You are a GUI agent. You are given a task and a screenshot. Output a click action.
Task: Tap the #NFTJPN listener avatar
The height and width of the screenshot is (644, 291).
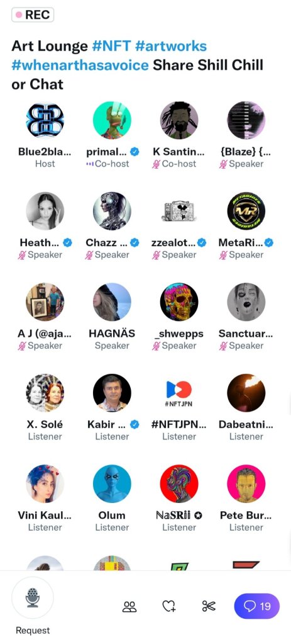179,393
